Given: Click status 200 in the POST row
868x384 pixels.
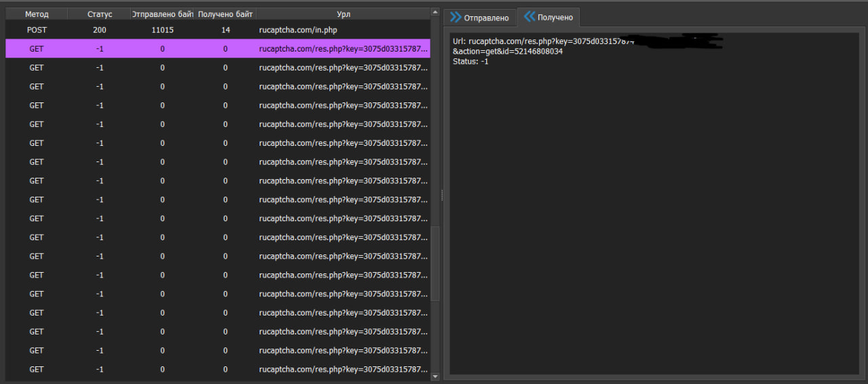Looking at the screenshot, I should (100, 30).
